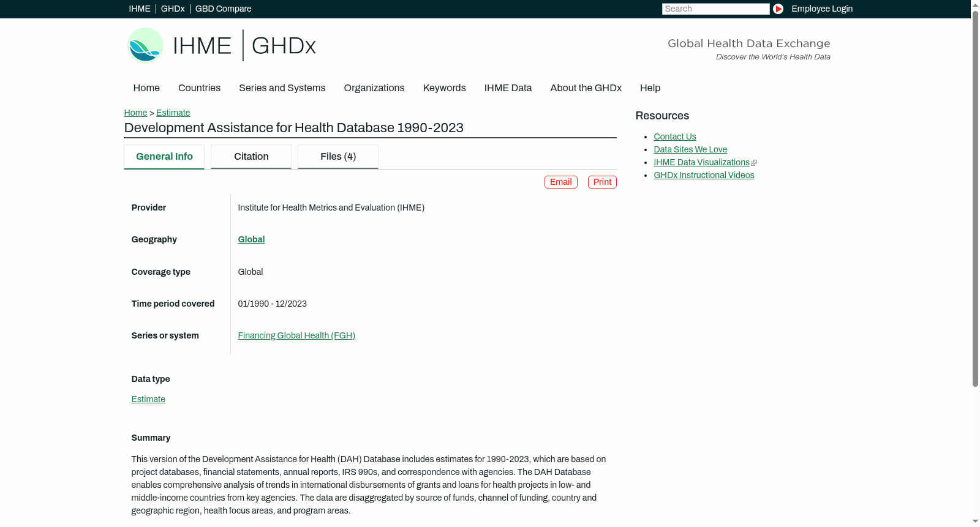Open the Organizations menu
Viewport: 980px width, 527px height.
(374, 88)
